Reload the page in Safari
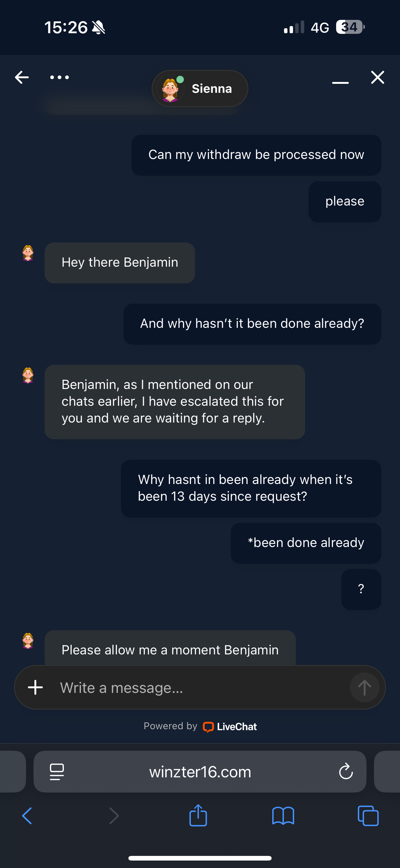The width and height of the screenshot is (400, 868). coord(346,772)
